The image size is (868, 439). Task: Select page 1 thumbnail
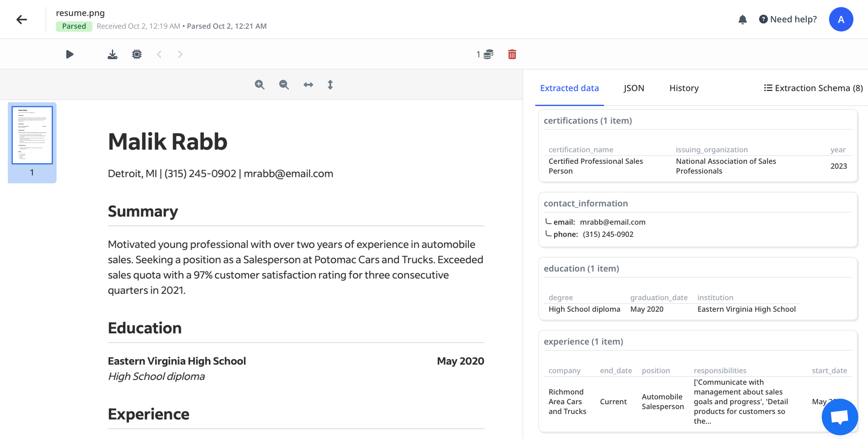tap(32, 135)
